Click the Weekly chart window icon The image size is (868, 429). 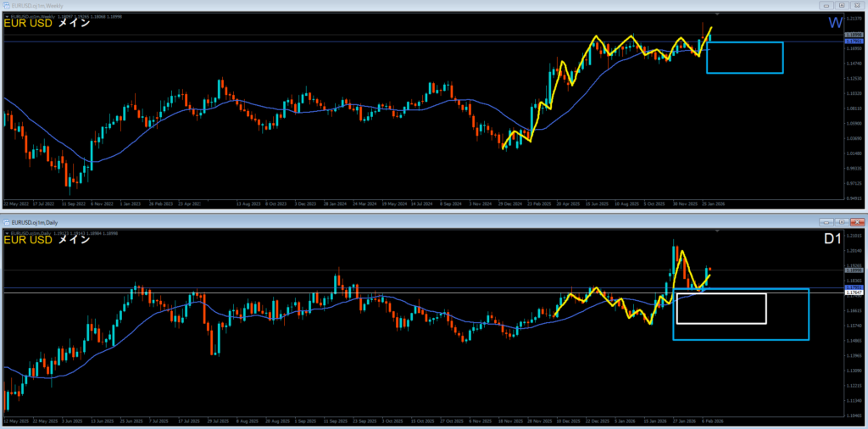[x=7, y=5]
